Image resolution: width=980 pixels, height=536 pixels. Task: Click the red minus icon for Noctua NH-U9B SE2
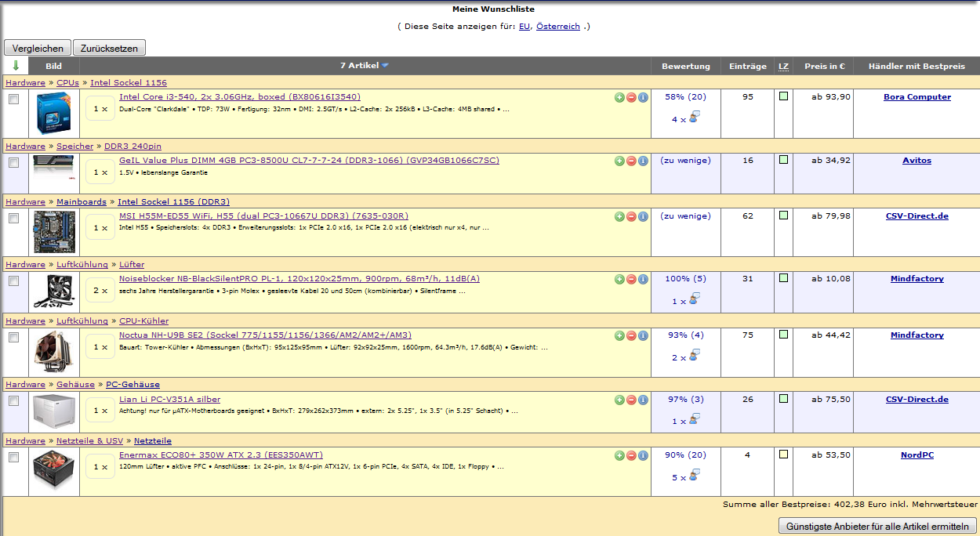pyautogui.click(x=631, y=335)
